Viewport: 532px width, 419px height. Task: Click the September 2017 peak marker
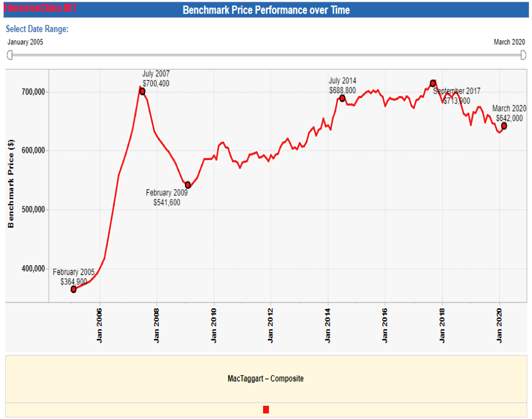pos(433,83)
